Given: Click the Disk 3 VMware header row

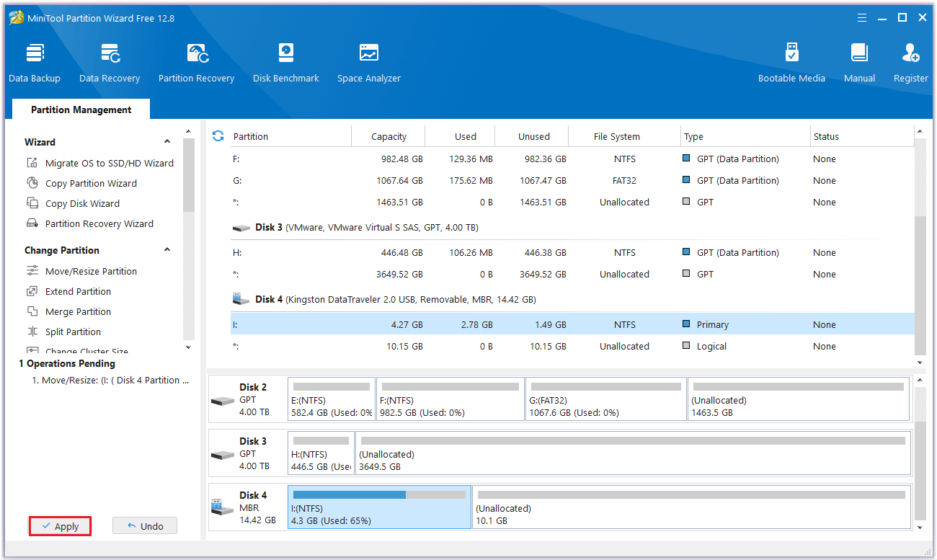Looking at the screenshot, I should coord(572,228).
